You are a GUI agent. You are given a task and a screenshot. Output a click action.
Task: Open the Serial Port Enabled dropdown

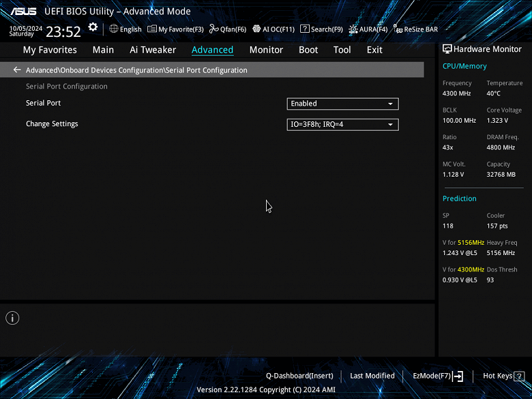(x=342, y=104)
